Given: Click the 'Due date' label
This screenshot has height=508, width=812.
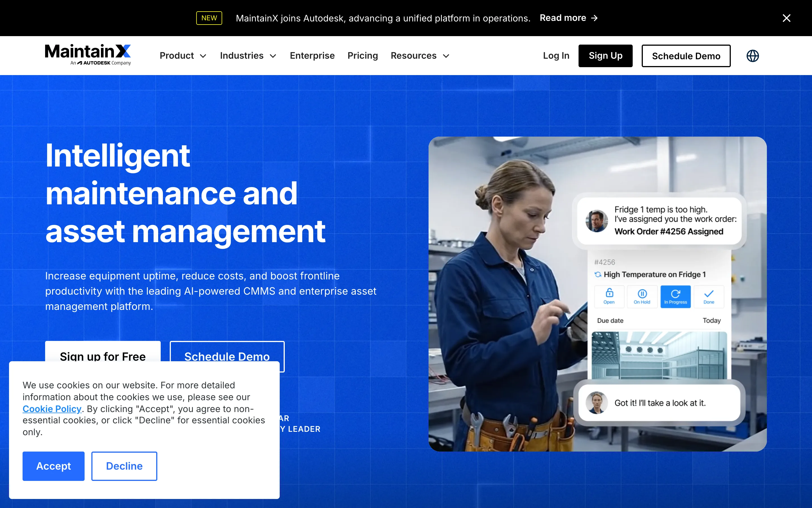Looking at the screenshot, I should 610,321.
